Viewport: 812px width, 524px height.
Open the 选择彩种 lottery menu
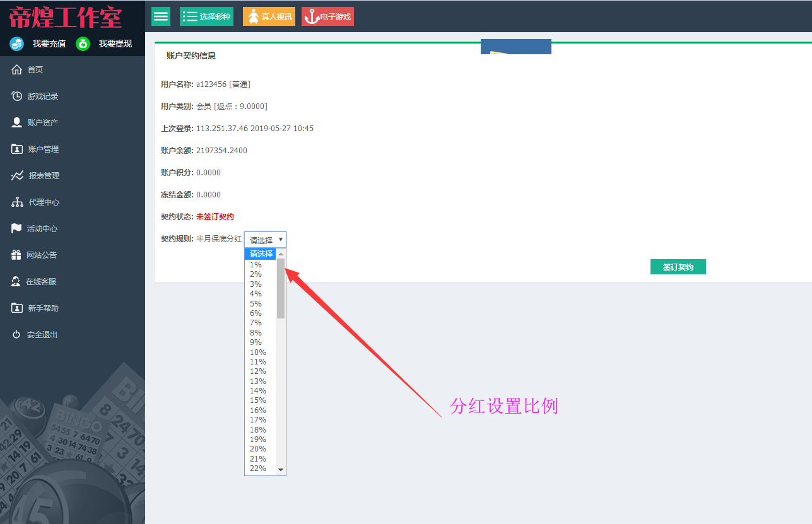tap(206, 16)
